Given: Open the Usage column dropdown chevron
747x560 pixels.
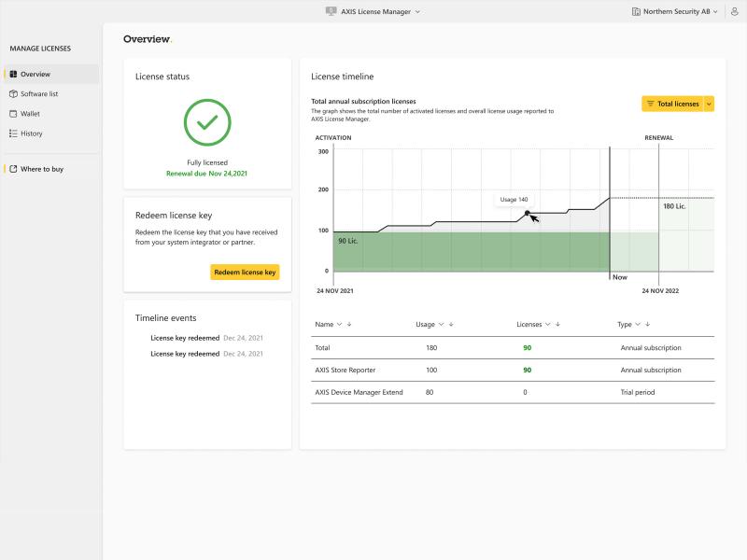Looking at the screenshot, I should tap(441, 324).
